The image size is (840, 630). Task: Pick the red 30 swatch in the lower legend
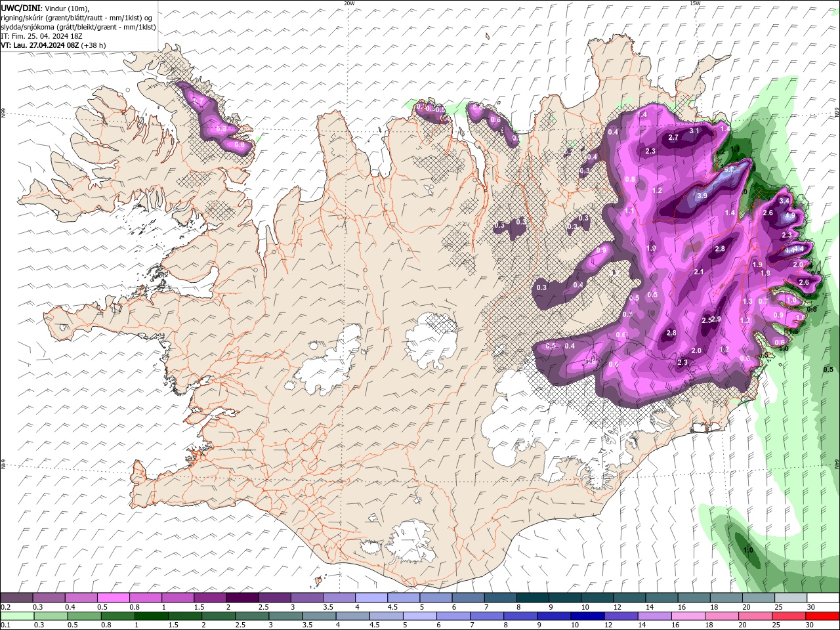click(x=822, y=616)
